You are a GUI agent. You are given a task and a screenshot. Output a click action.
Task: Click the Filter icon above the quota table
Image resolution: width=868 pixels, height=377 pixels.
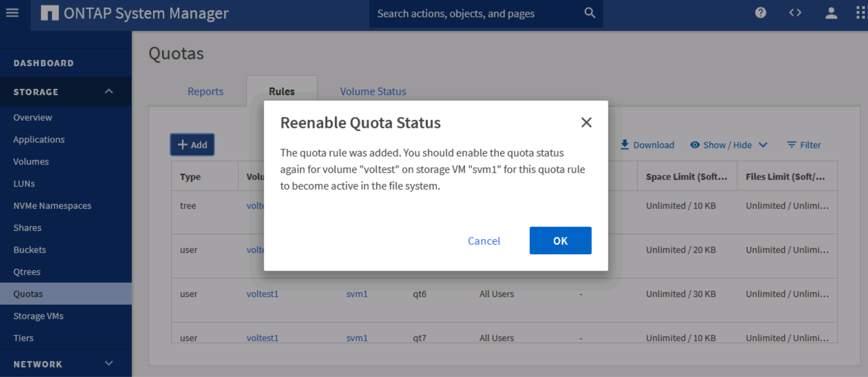click(804, 145)
